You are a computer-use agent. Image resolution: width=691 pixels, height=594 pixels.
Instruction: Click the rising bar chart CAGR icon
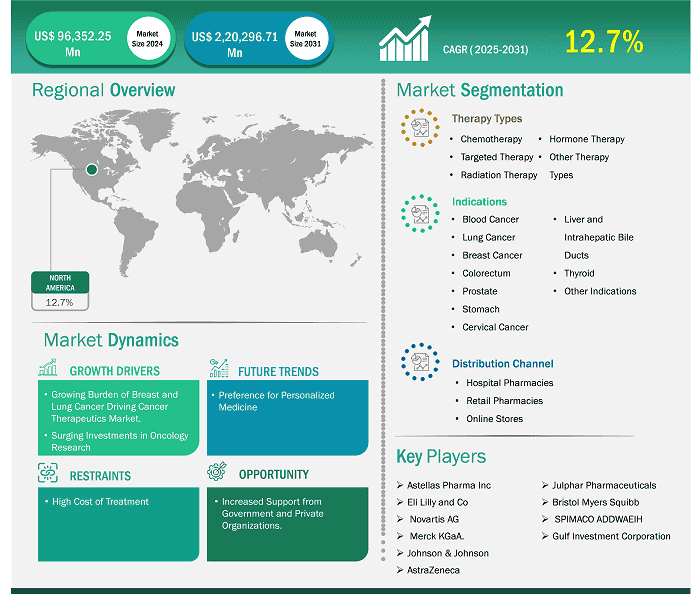[405, 39]
